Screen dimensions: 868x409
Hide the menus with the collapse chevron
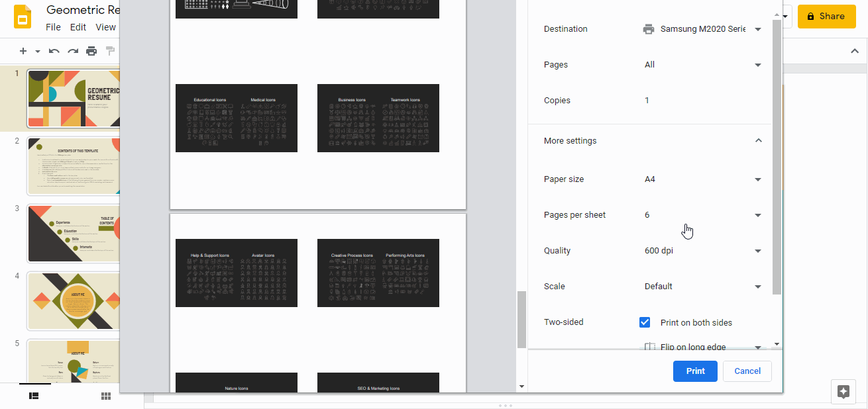854,51
